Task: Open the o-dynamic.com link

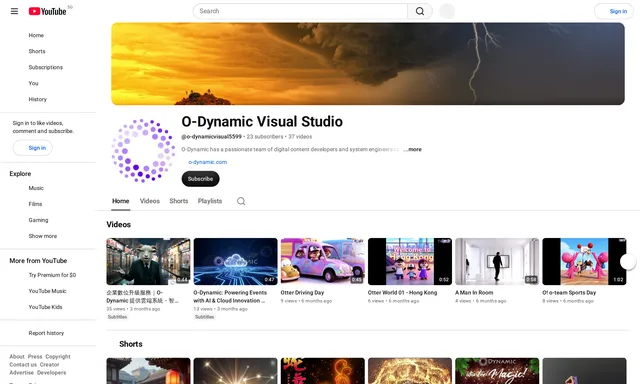Action: click(207, 162)
